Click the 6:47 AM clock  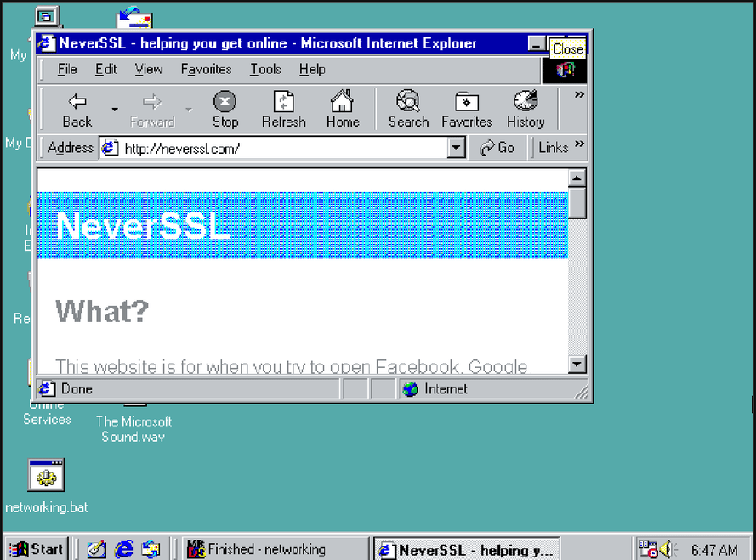tap(714, 550)
